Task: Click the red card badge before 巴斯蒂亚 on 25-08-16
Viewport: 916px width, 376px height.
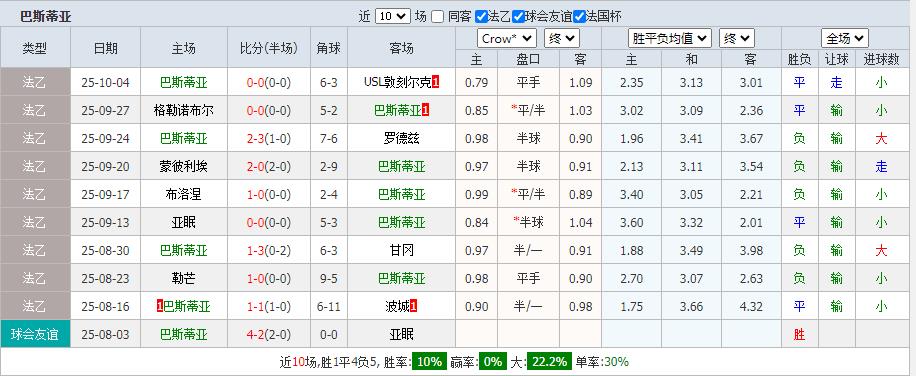Action: click(159, 307)
